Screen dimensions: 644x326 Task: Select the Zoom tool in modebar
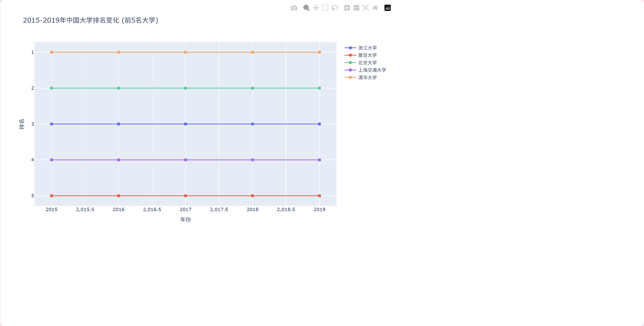coord(306,8)
